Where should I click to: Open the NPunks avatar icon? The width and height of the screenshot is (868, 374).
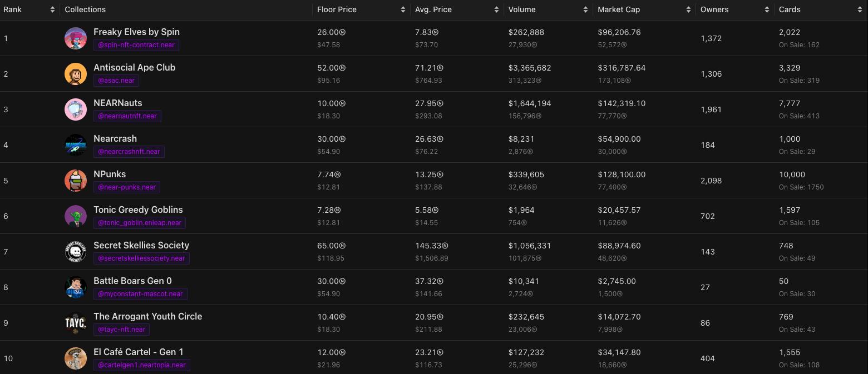[x=76, y=181]
